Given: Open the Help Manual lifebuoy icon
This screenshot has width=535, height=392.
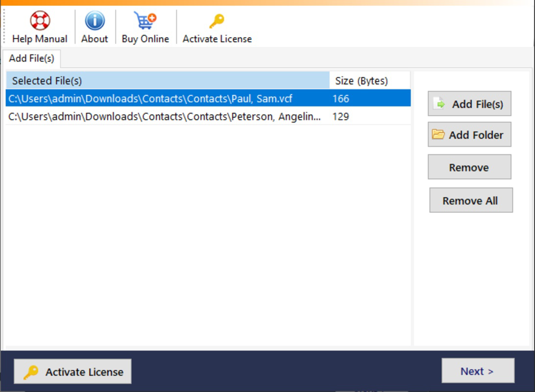Looking at the screenshot, I should (x=40, y=21).
